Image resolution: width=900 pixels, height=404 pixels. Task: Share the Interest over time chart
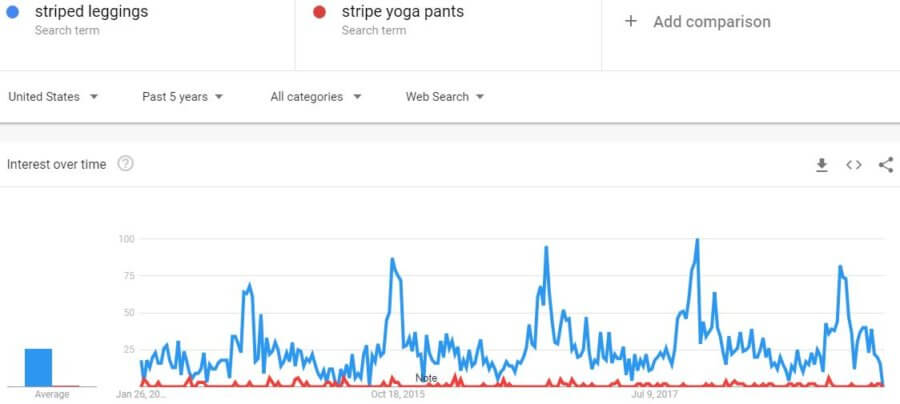(886, 165)
